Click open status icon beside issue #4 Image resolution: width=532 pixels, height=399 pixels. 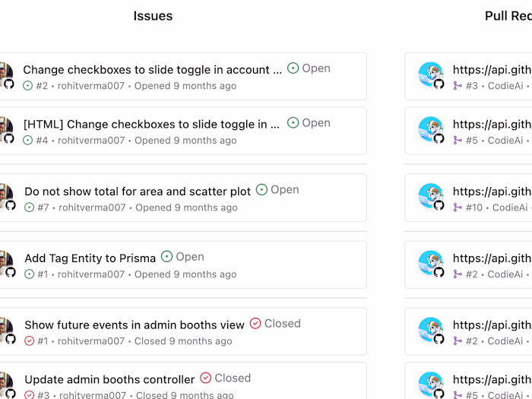28,141
